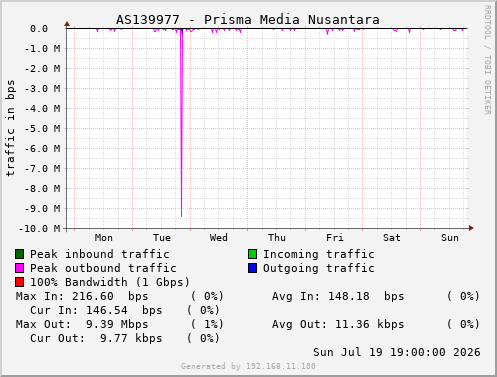Click the 'traffic in bps' vertical axis title

(x=10, y=128)
